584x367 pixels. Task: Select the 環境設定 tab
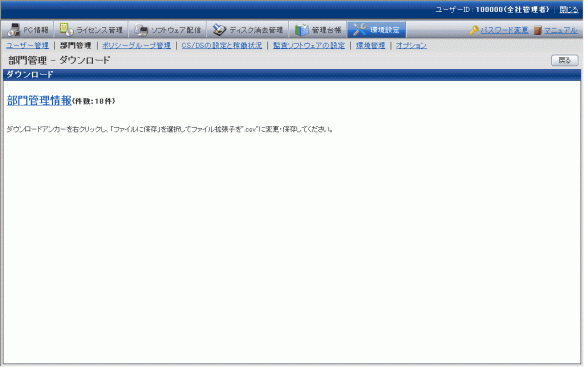377,30
